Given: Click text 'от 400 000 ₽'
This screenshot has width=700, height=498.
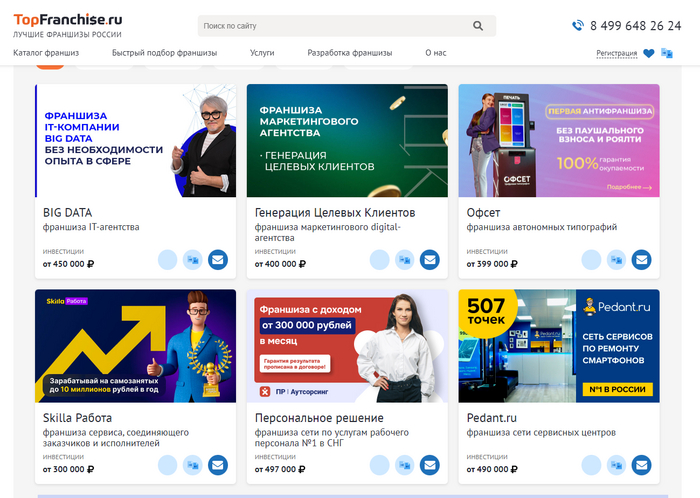Looking at the screenshot, I should [280, 264].
